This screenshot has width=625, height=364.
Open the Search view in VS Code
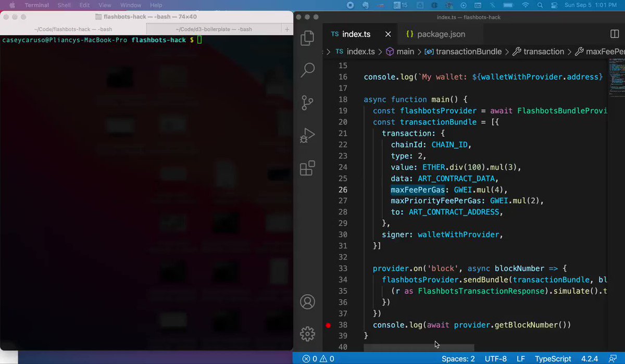[308, 70]
